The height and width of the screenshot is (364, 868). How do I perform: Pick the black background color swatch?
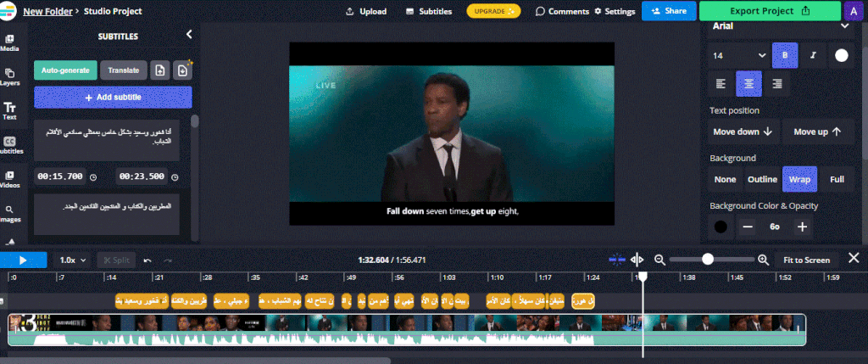click(721, 227)
